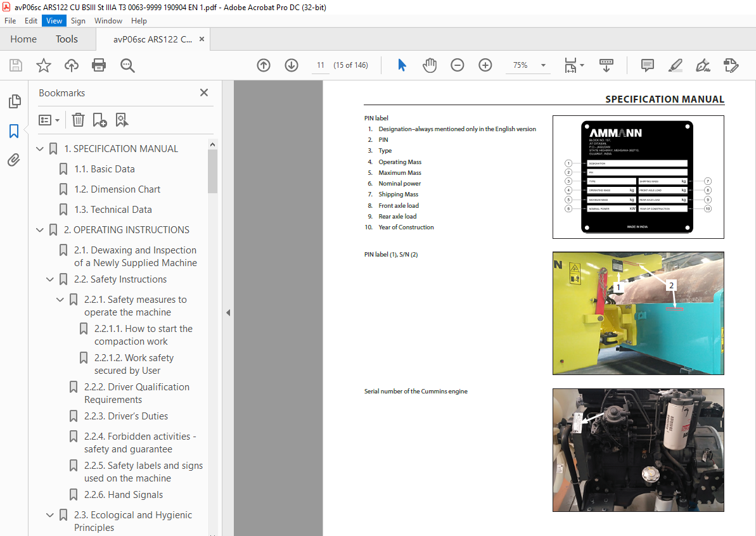Viewport: 756px width, 536px height.
Task: Select the Hand pan tool
Action: click(429, 65)
